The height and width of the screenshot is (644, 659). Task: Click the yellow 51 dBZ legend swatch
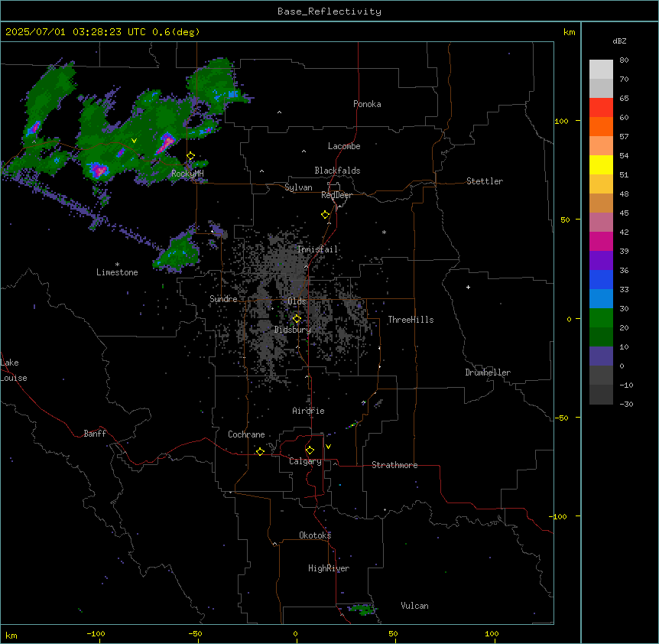point(601,164)
